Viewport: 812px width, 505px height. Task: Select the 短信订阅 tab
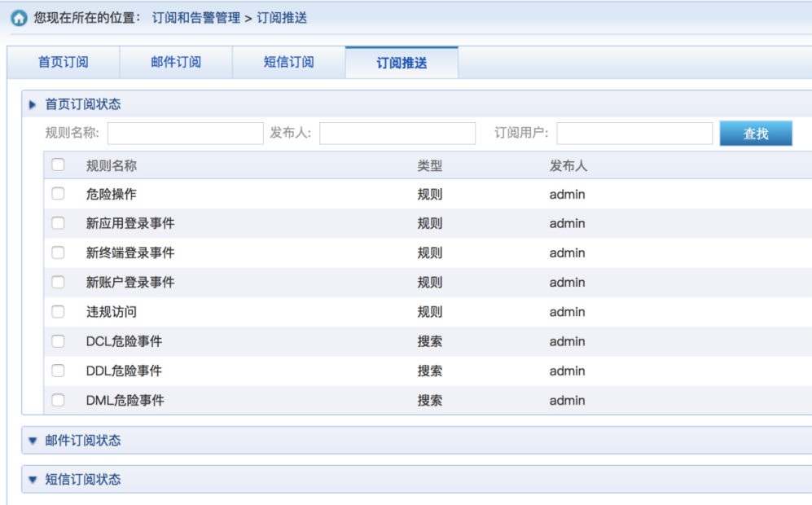289,62
